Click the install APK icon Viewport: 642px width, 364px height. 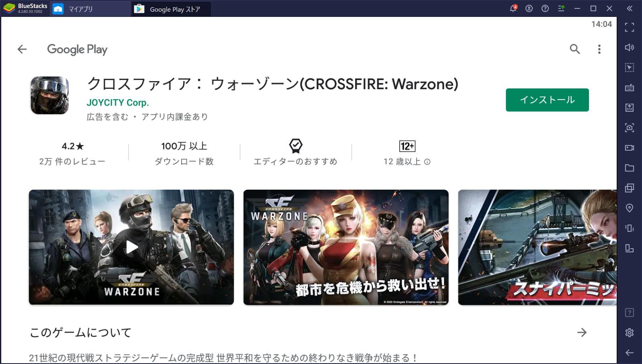(630, 108)
